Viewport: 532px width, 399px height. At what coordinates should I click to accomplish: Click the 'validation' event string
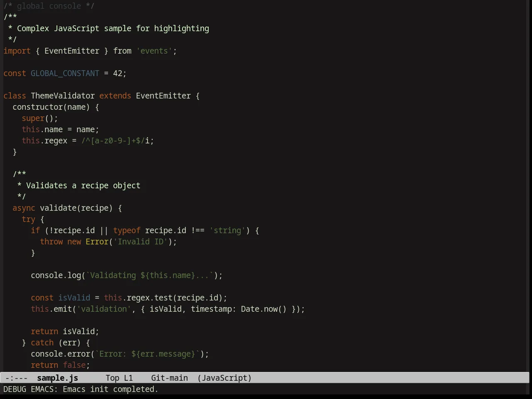tap(104, 309)
